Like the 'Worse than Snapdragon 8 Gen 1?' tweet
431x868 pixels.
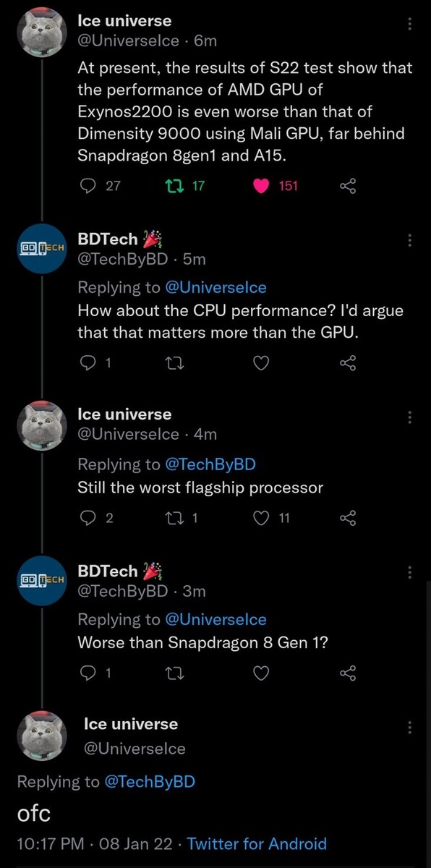tap(261, 673)
